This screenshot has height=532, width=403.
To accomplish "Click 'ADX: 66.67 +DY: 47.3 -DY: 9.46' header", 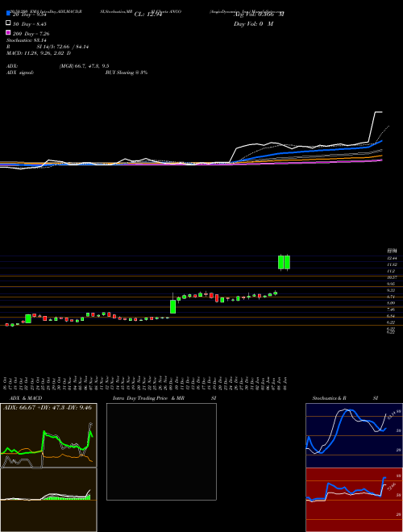I will tap(48, 407).
